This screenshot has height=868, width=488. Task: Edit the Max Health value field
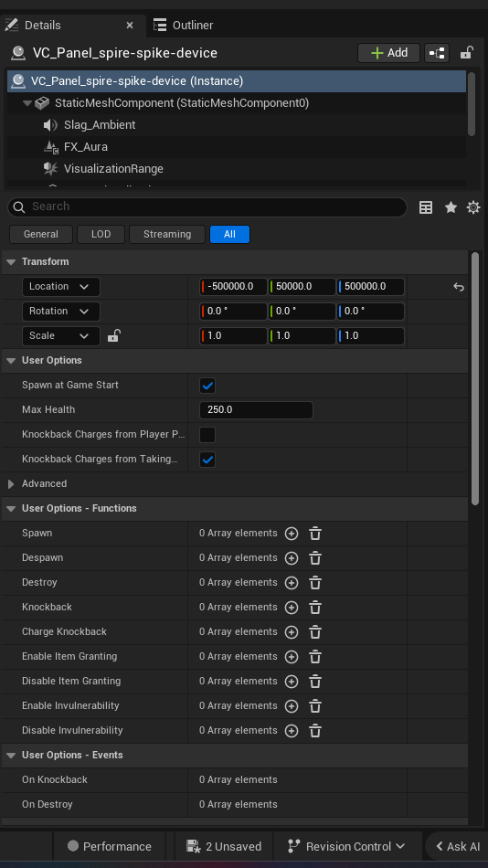pos(256,410)
